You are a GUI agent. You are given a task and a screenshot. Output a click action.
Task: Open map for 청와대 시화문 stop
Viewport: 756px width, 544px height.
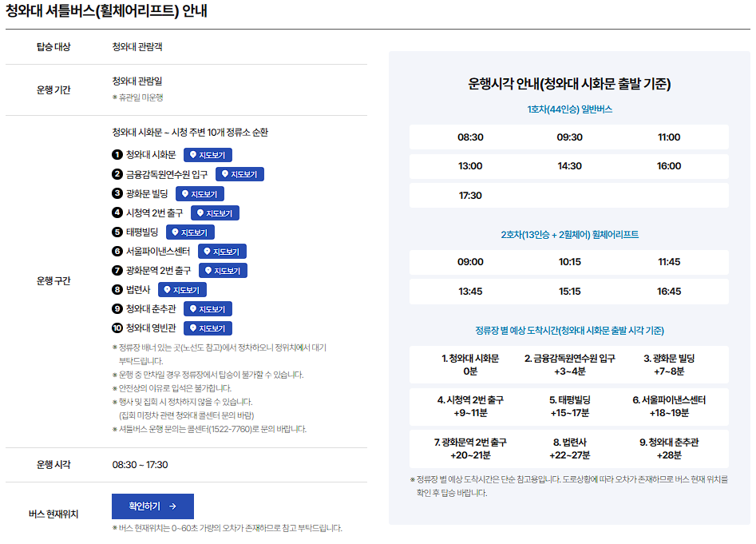point(208,155)
